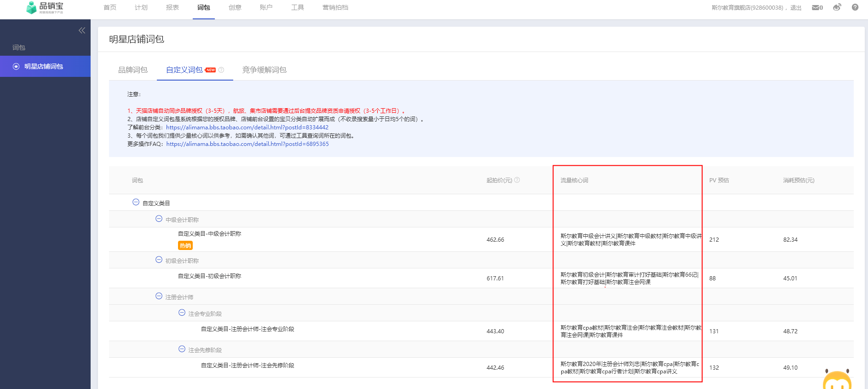Collapse the 自定义类目 tree node

pos(136,202)
